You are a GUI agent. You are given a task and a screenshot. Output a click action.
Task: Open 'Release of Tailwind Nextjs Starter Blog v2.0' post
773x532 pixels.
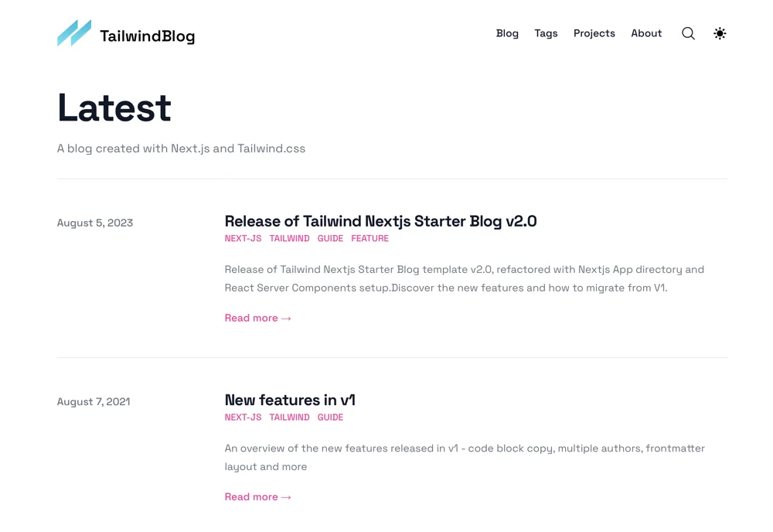(x=380, y=221)
